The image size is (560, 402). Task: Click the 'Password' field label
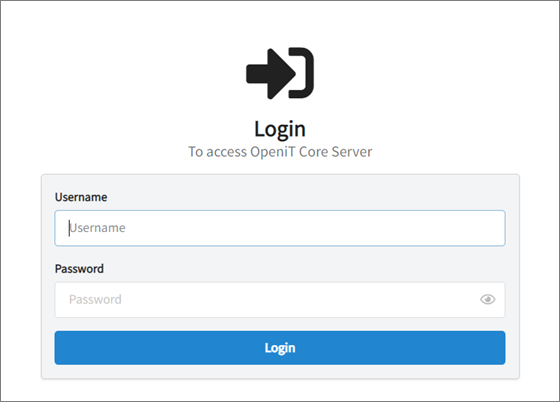click(79, 268)
